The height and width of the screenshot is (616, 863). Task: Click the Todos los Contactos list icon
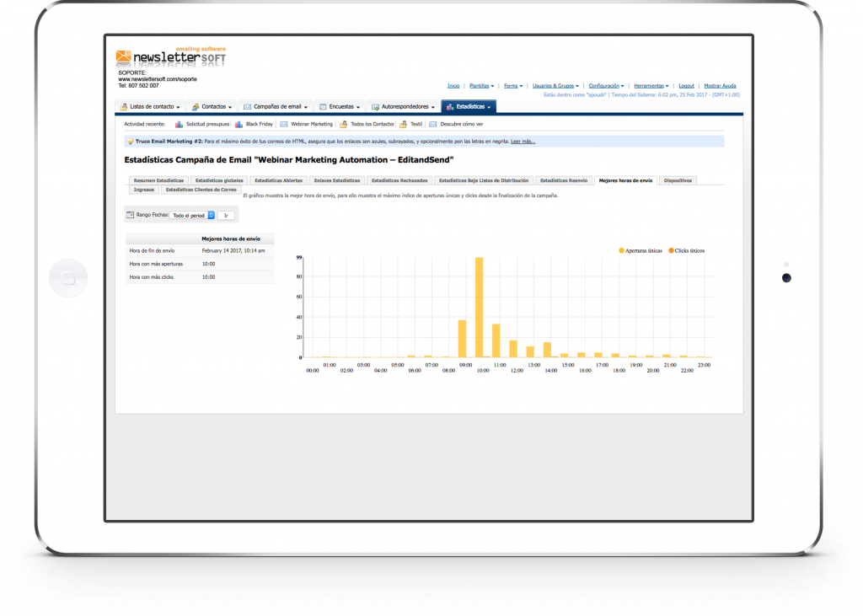pos(344,124)
